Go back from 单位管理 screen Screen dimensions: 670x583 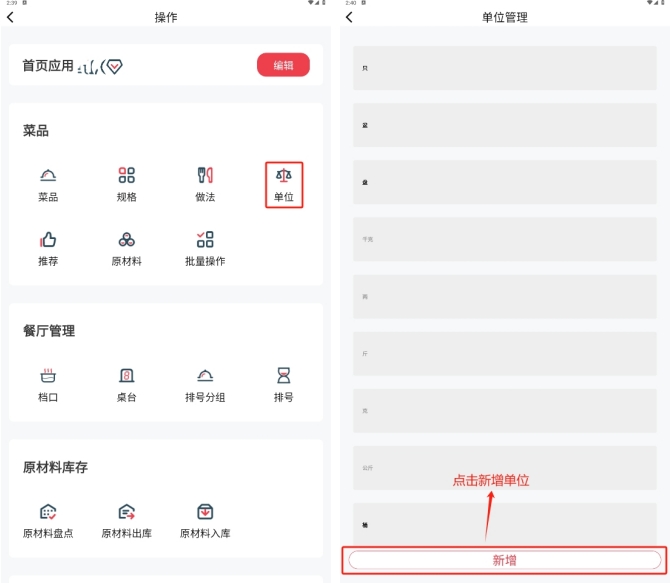(x=349, y=17)
